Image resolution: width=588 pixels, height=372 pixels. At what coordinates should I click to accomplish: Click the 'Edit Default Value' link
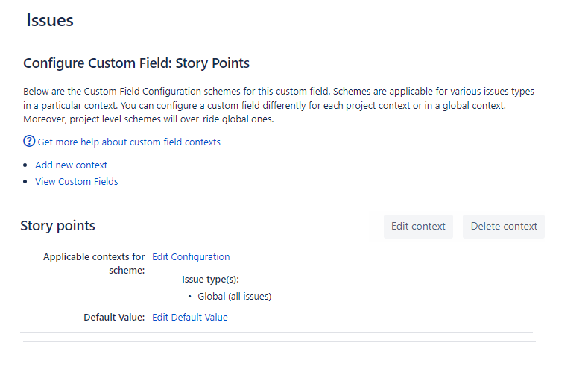pos(189,317)
